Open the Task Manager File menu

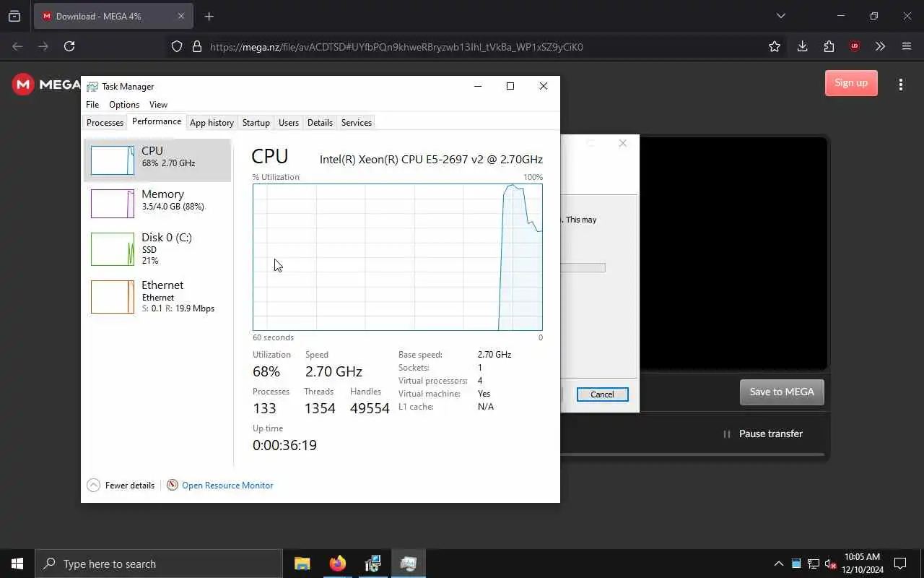click(x=92, y=105)
